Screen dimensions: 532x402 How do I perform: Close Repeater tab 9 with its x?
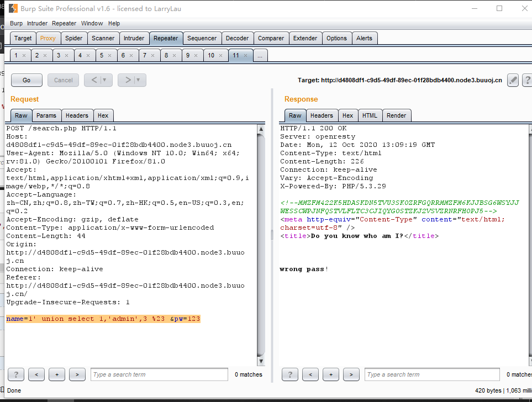(x=196, y=56)
